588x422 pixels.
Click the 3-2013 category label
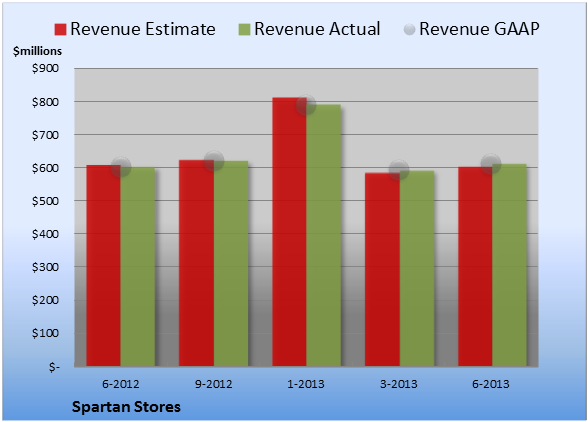[399, 384]
